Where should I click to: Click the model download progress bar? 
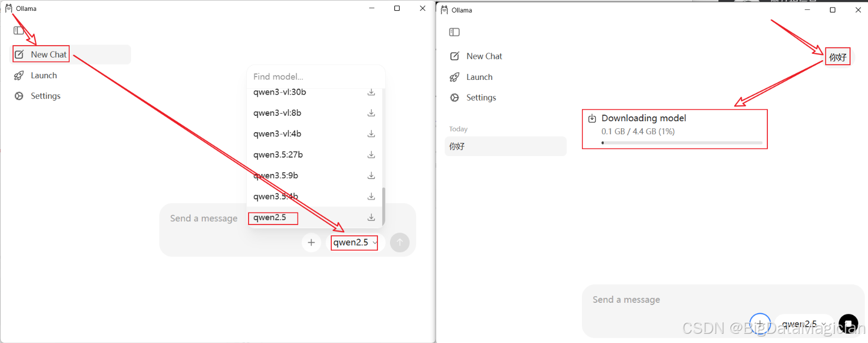pos(682,142)
